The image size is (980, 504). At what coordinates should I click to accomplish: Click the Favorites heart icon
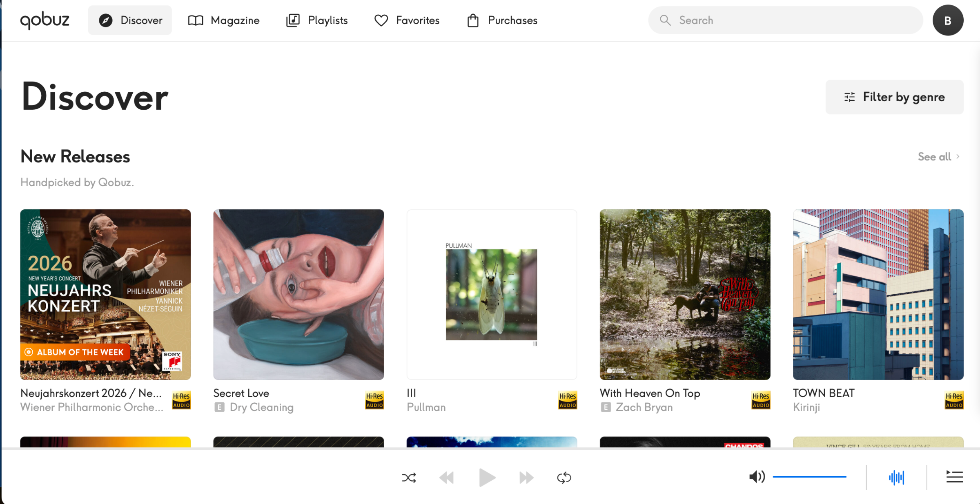pyautogui.click(x=381, y=20)
